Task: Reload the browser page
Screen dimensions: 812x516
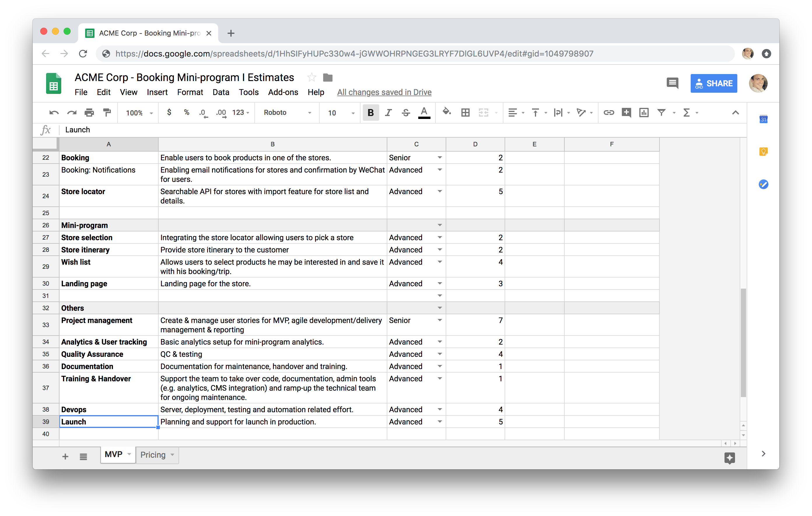Action: [x=83, y=54]
